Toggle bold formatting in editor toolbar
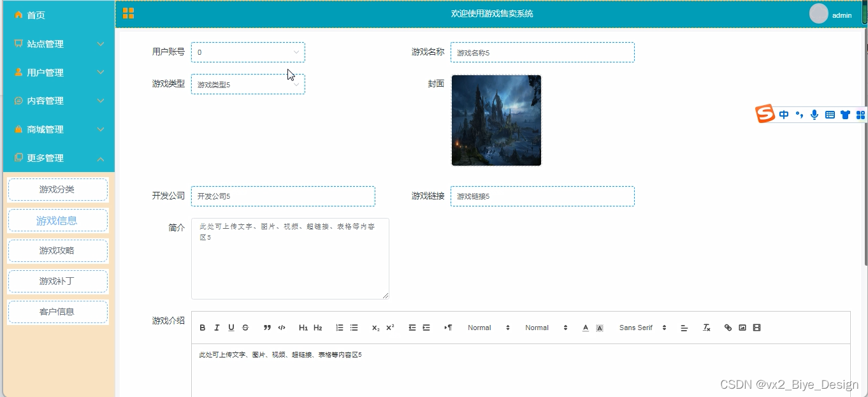The width and height of the screenshot is (868, 397). pyautogui.click(x=203, y=328)
